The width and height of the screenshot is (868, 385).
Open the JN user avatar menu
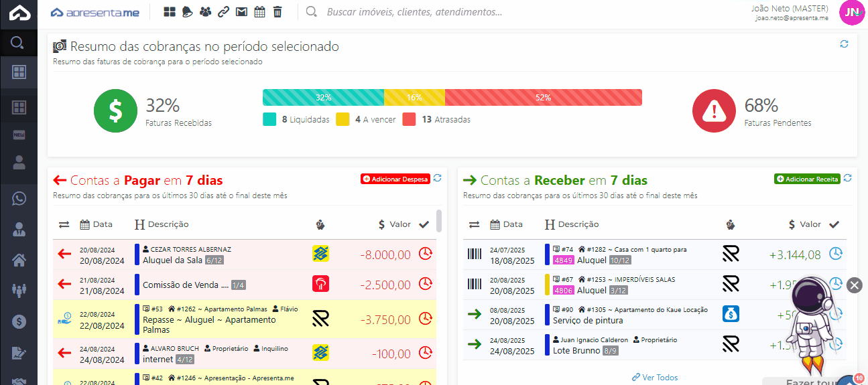point(852,13)
